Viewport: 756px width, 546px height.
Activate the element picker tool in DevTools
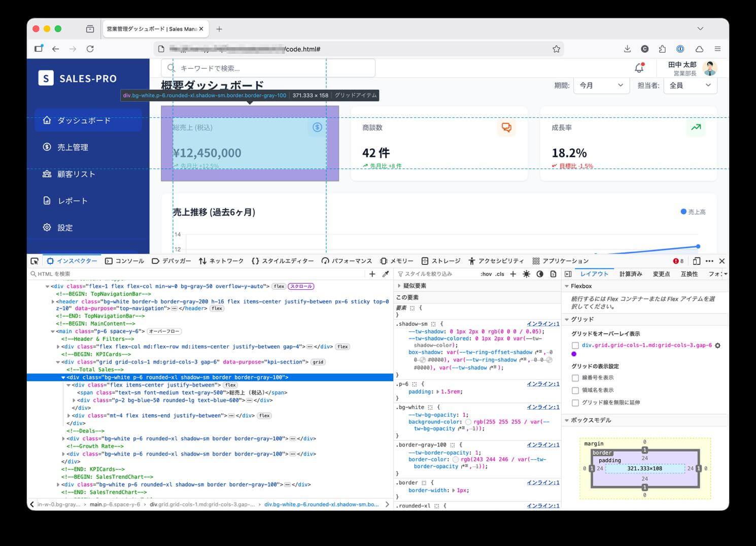pos(35,261)
